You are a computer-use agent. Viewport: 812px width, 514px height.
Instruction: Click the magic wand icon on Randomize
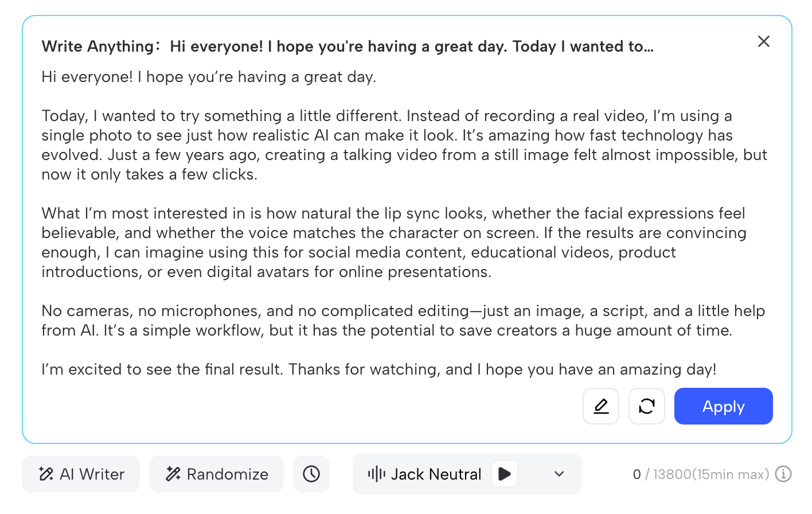click(x=173, y=474)
